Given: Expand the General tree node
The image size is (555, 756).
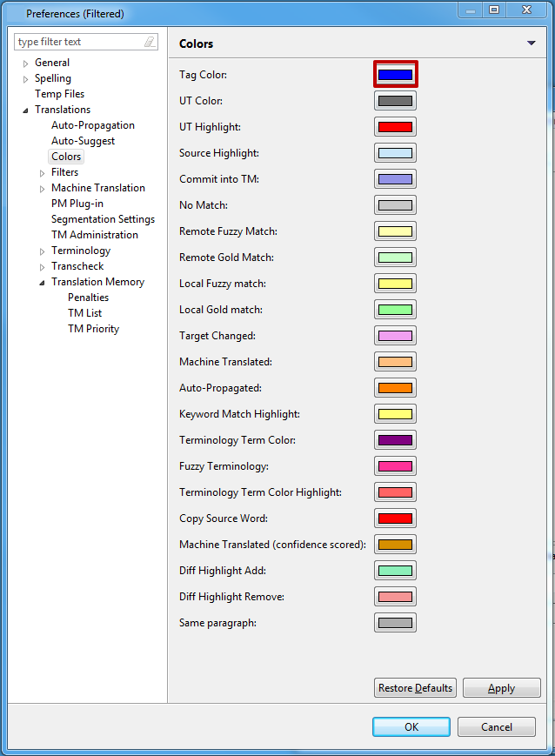Looking at the screenshot, I should point(26,64).
